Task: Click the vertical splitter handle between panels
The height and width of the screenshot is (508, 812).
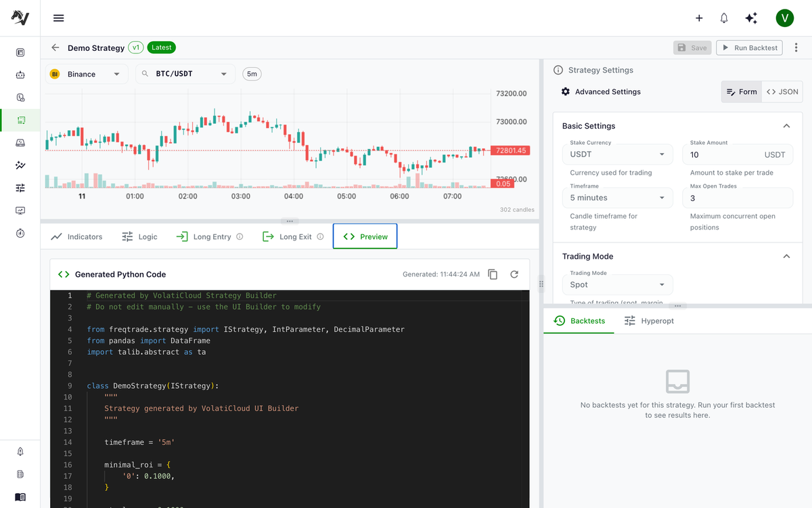Action: click(541, 284)
